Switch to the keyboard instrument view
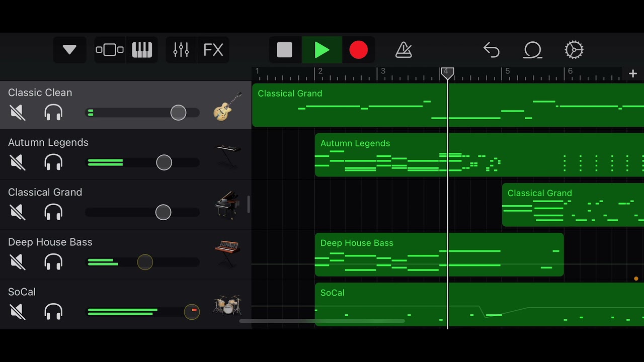 (x=142, y=50)
